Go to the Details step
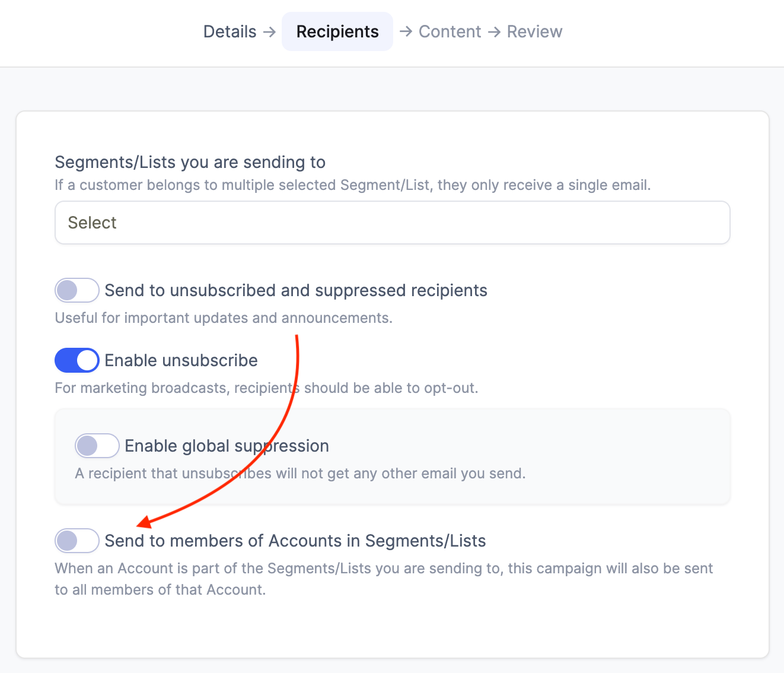Image resolution: width=784 pixels, height=673 pixels. pyautogui.click(x=230, y=31)
